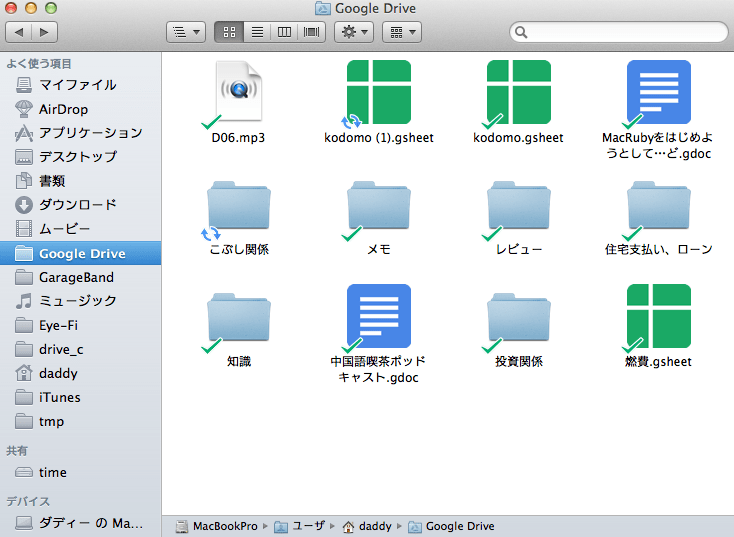Select ダウンロード in the sidebar
Image resolution: width=734 pixels, height=537 pixels.
(81, 205)
